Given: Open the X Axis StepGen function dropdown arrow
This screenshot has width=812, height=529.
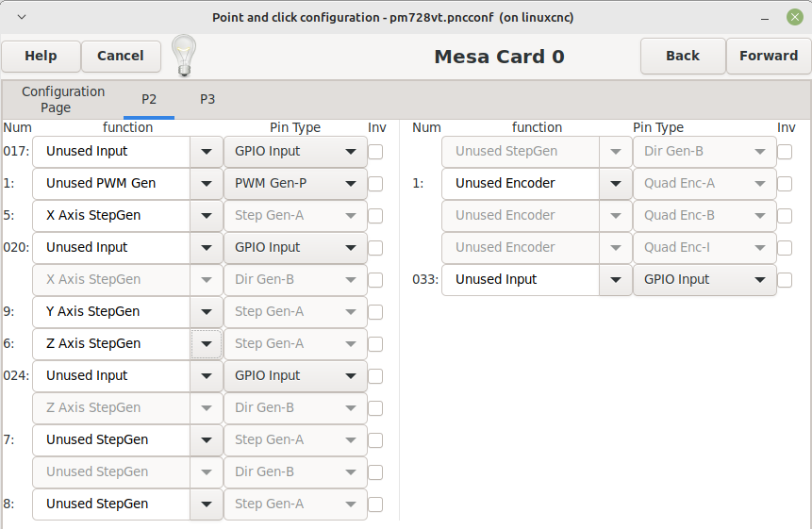Looking at the screenshot, I should (207, 215).
